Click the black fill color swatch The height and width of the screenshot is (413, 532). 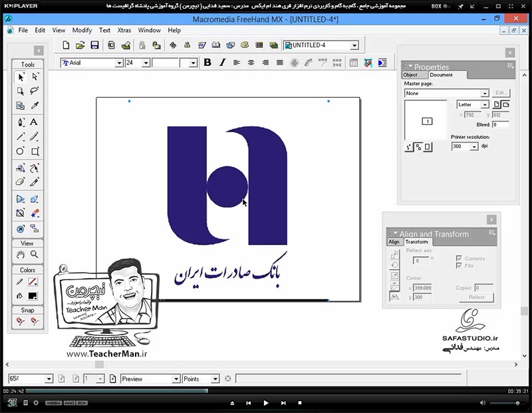(33, 295)
